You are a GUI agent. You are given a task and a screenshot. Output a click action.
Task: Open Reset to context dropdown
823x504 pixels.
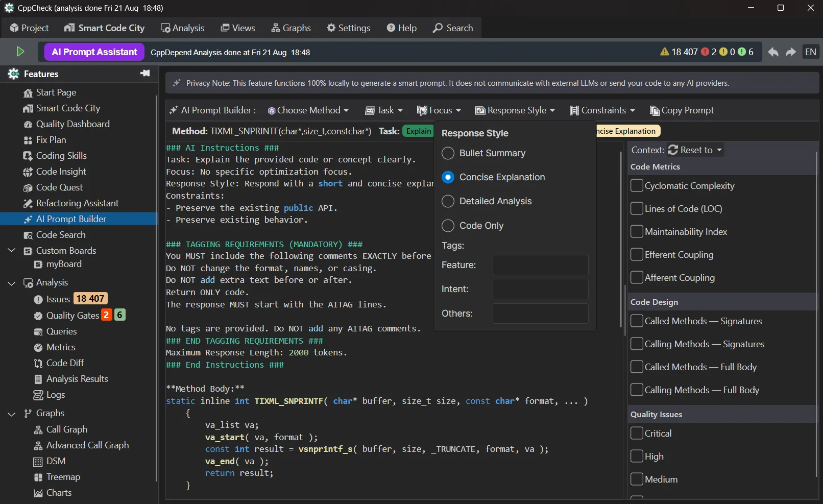coord(695,150)
